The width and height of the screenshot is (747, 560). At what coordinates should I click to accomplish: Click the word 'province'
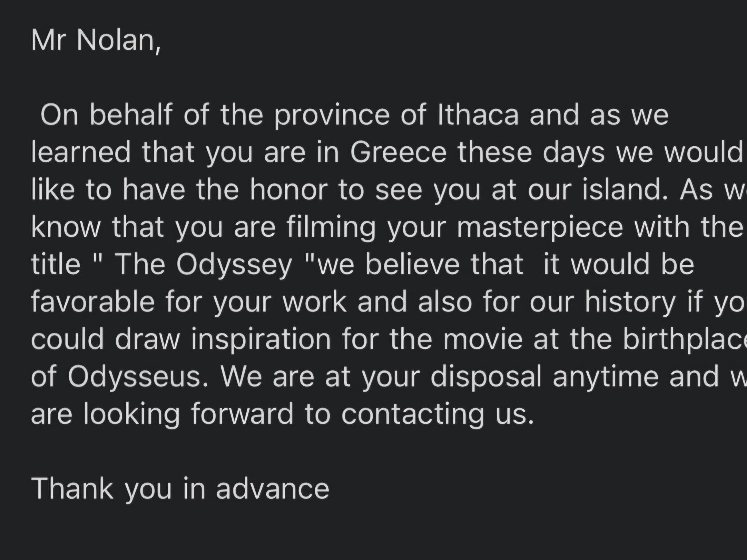coord(332,115)
